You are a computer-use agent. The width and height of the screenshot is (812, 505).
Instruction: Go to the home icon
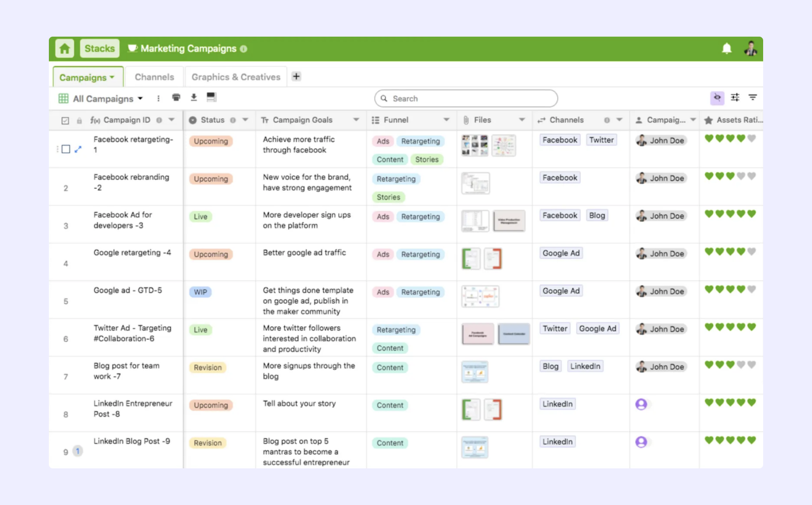64,48
